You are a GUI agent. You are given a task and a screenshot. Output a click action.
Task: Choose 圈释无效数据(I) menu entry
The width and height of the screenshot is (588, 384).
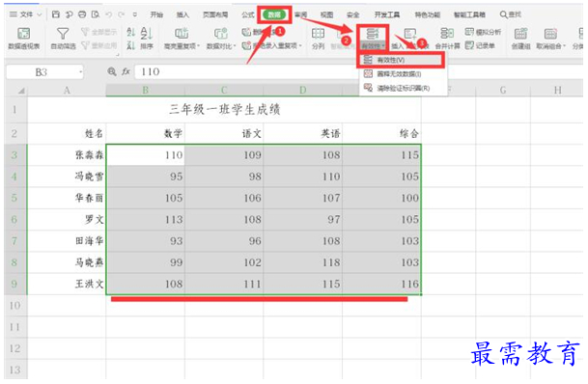click(404, 73)
